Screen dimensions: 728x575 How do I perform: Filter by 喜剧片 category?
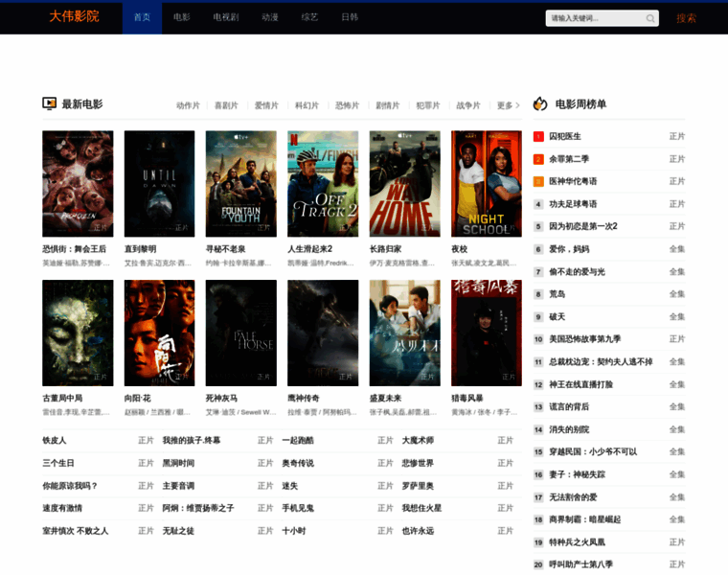click(226, 106)
